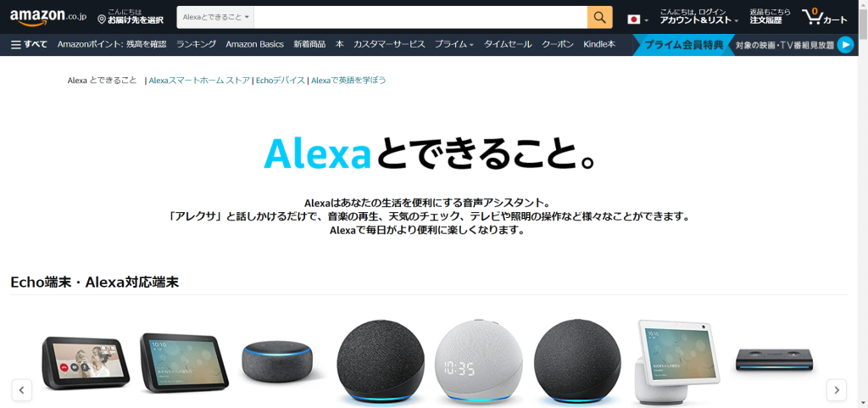Show next Echo devices with right arrow

click(x=837, y=389)
